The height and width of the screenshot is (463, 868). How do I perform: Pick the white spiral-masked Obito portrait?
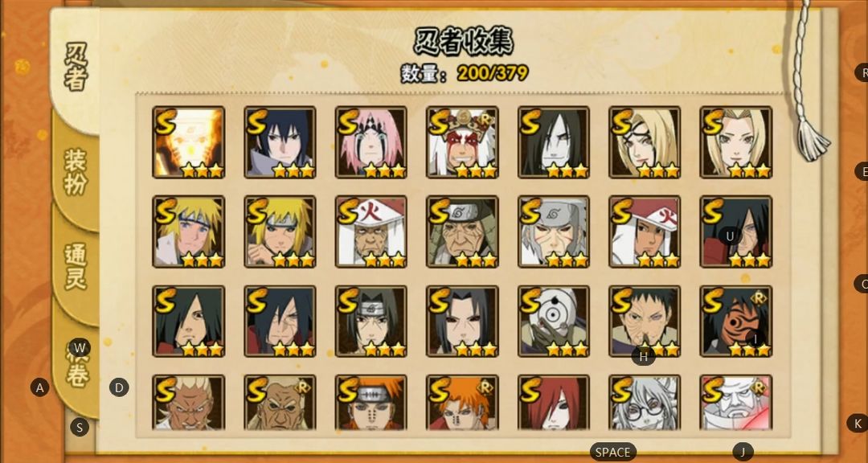tap(554, 322)
